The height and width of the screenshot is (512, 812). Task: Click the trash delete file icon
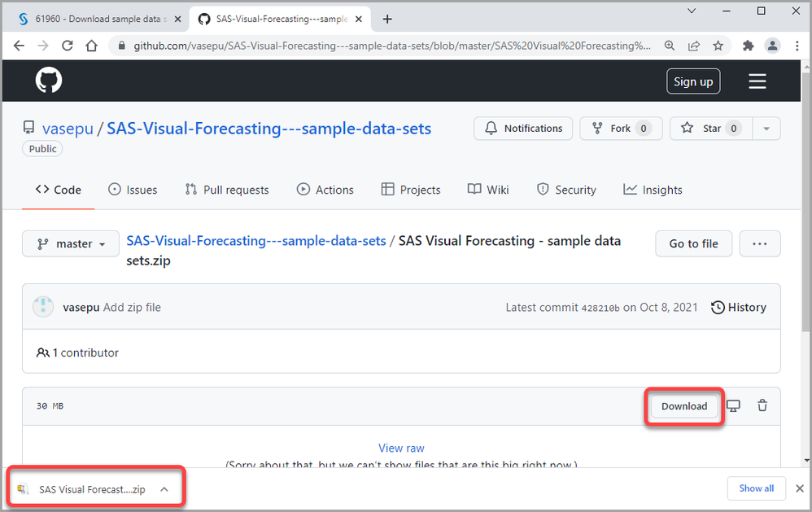tap(762, 405)
